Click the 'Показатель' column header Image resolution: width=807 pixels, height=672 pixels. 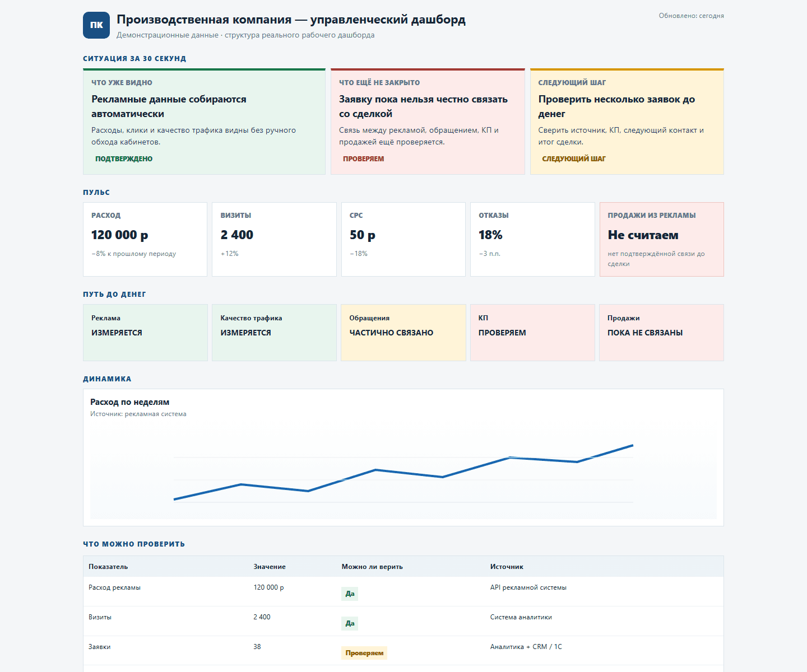(x=108, y=567)
